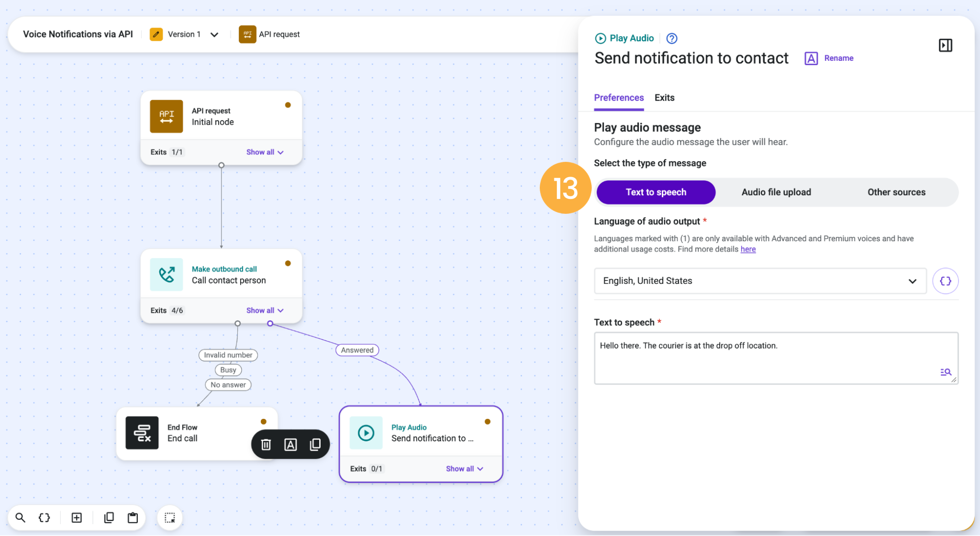The image size is (980, 536).
Task: Open the 'here' details link
Action: (x=748, y=249)
